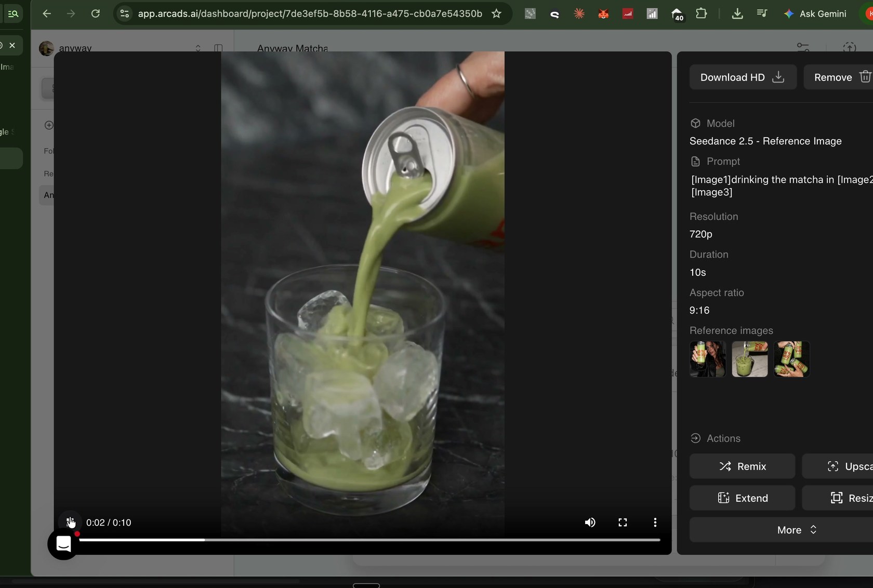Open the site information icon in address bar
This screenshot has width=873, height=588.
tap(124, 14)
